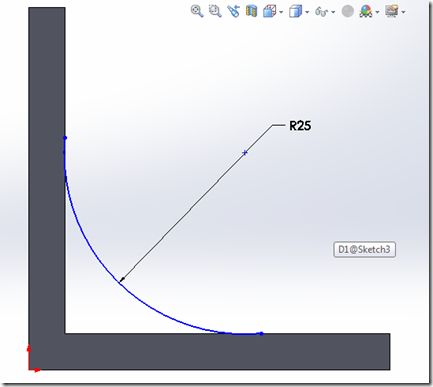
Task: Click the arc's endpoint on horizontal base
Action: point(261,333)
